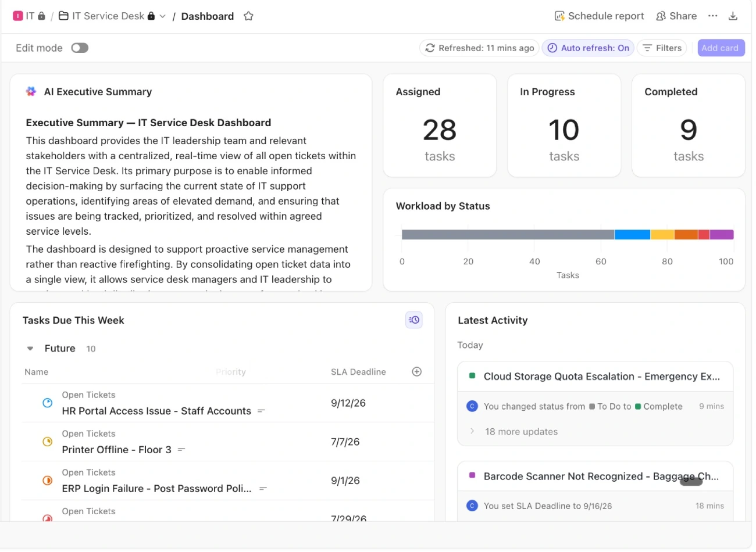Screen dimensions: 756x552
Task: Sort by the SLA Deadline column header
Action: click(358, 372)
